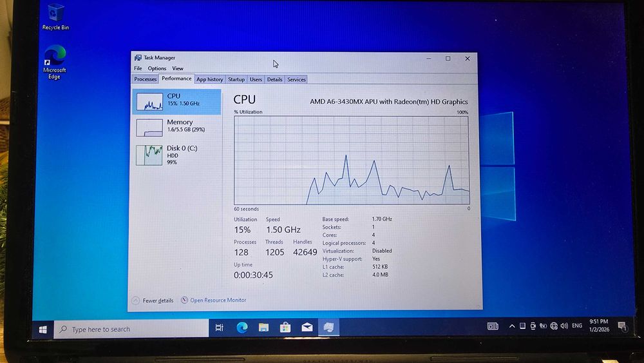Click the Handles count 42649
This screenshot has width=644, height=363.
[x=305, y=252]
